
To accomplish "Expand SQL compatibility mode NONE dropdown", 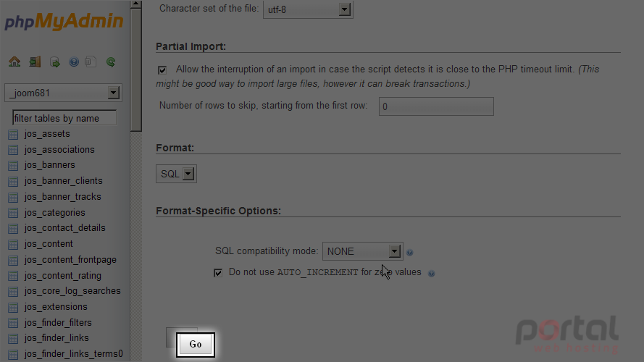I will pyautogui.click(x=362, y=251).
